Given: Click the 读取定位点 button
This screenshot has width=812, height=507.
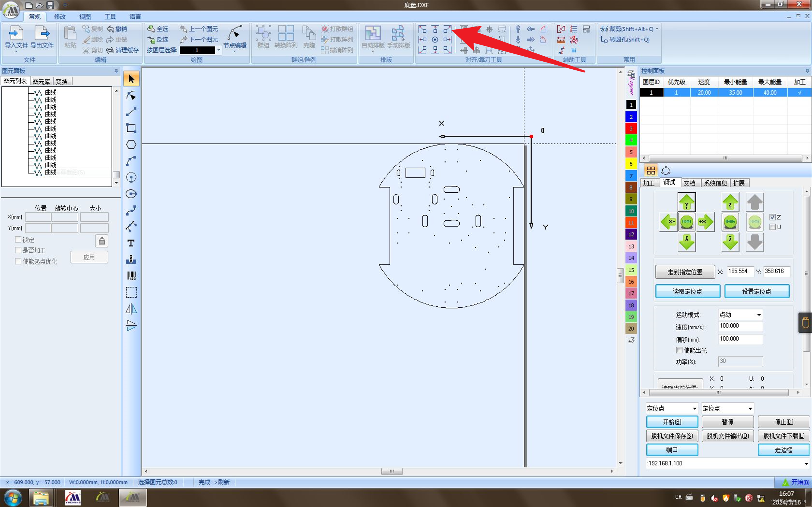Looking at the screenshot, I should tap(687, 291).
